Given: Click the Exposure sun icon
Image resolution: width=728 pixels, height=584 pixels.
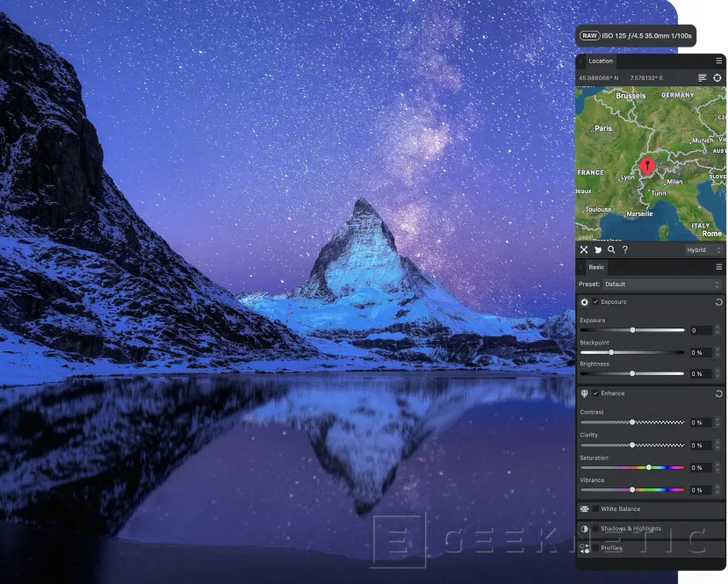Looking at the screenshot, I should (585, 302).
